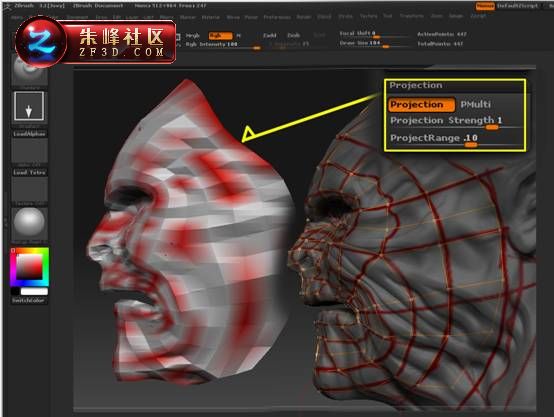Click the ZBrush logo icon at top-left corner

coord(7,6)
